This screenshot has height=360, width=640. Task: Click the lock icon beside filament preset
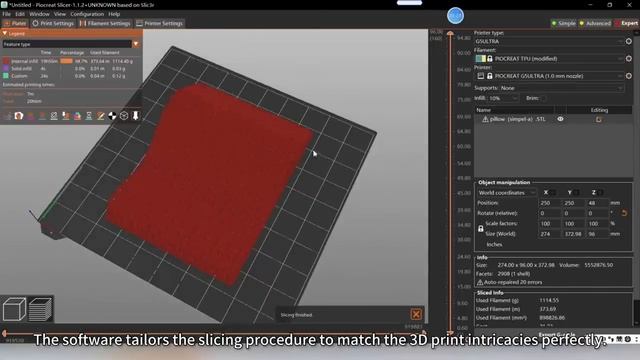[490, 59]
